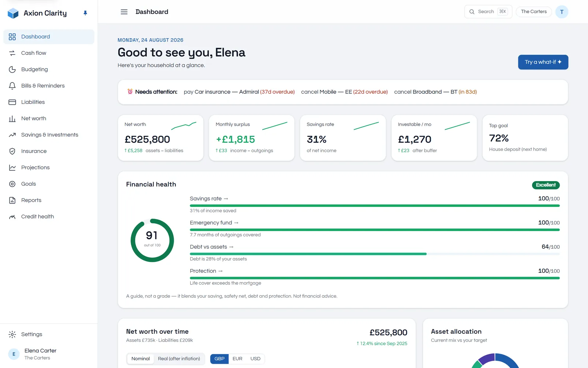Open the hamburger menu icon
This screenshot has width=588, height=368.
pos(124,12)
